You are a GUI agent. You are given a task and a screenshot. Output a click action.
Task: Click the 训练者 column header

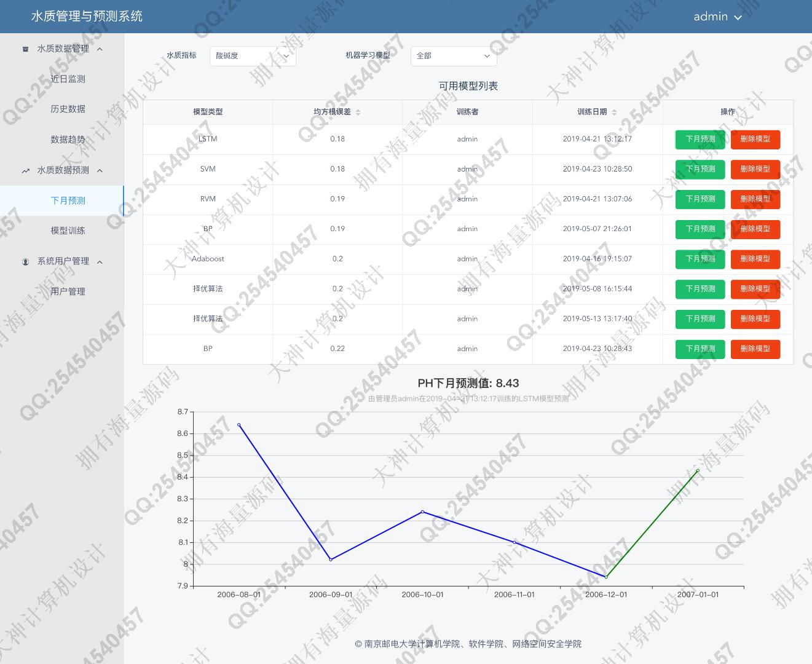[x=467, y=112]
